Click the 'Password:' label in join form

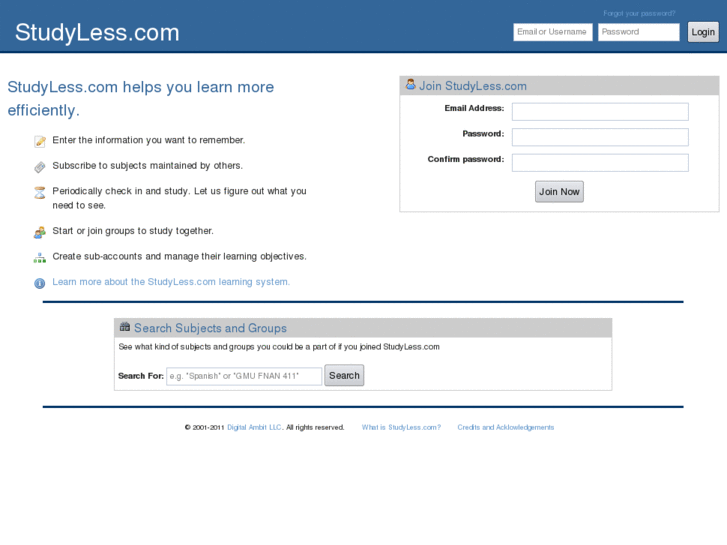click(483, 134)
